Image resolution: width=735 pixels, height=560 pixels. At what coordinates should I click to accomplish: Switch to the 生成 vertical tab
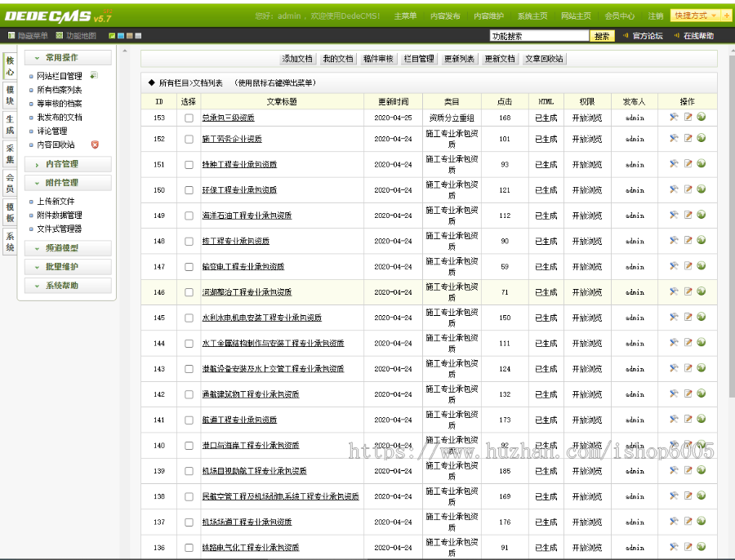click(10, 125)
